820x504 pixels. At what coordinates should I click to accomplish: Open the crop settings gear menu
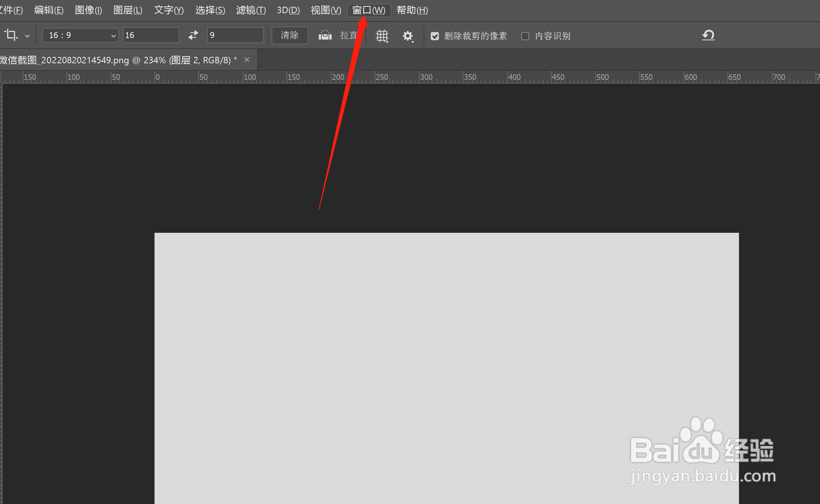coord(408,36)
